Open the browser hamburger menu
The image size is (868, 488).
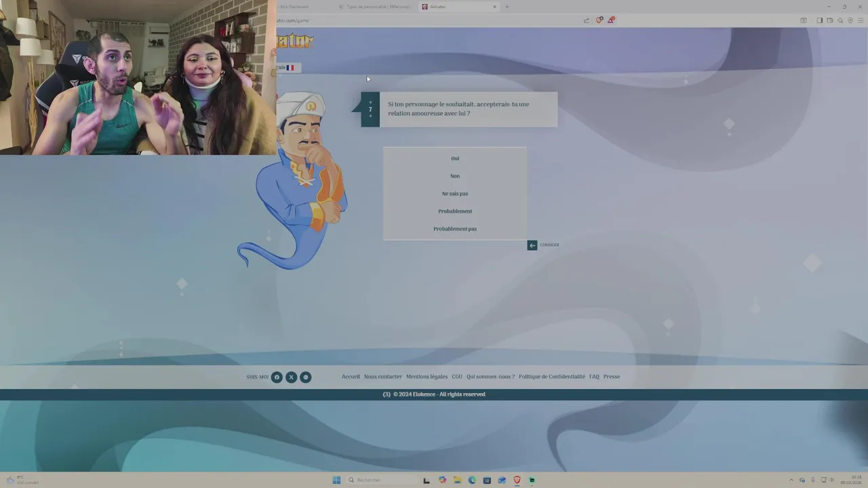coord(861,20)
